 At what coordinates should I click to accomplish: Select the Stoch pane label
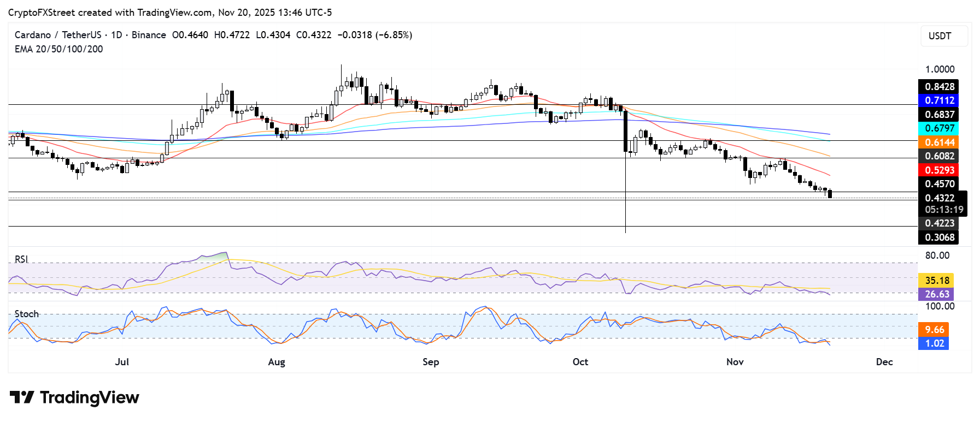pyautogui.click(x=26, y=314)
